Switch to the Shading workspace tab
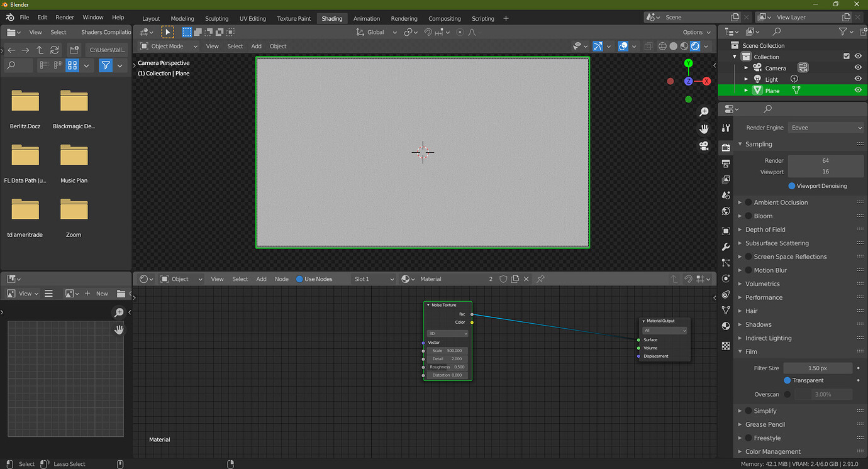The image size is (868, 469). [331, 18]
